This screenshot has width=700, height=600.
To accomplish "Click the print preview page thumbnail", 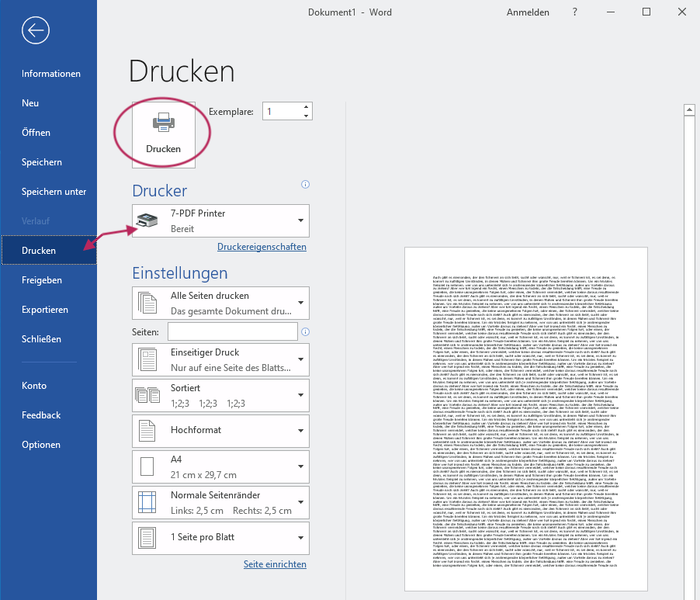I will coord(526,418).
